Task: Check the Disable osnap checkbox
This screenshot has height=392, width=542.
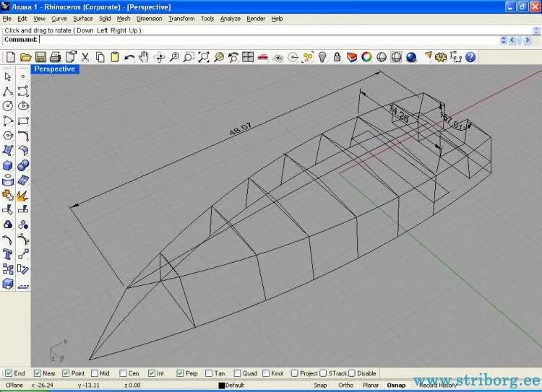Action: coord(351,373)
